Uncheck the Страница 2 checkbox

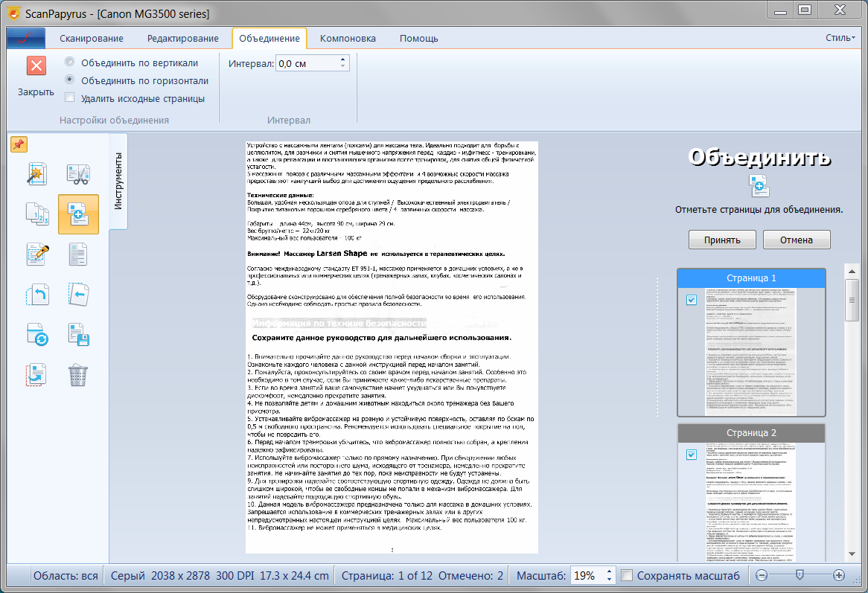coord(692,455)
